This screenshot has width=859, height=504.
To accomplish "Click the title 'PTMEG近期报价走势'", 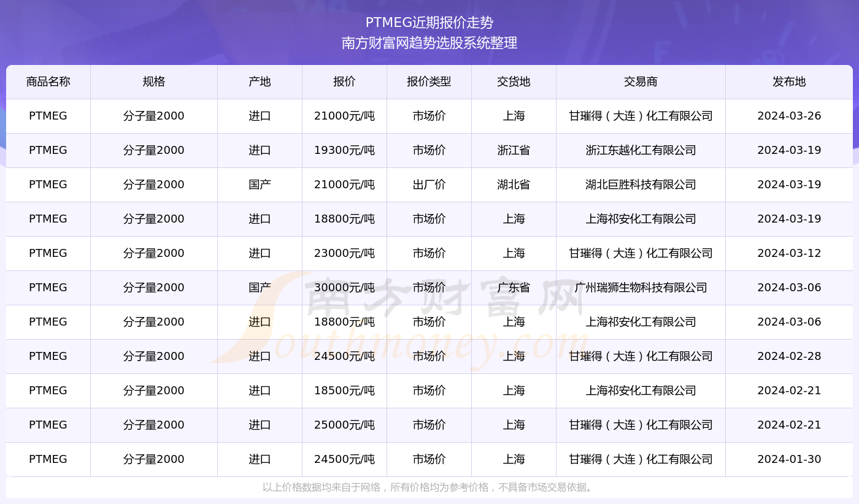I will click(x=429, y=23).
